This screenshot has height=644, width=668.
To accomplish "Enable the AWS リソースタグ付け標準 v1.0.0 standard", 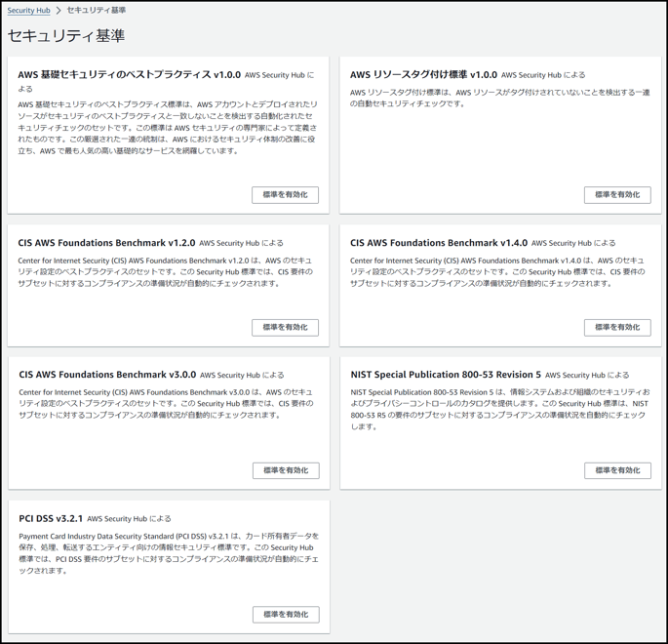I will [x=617, y=195].
